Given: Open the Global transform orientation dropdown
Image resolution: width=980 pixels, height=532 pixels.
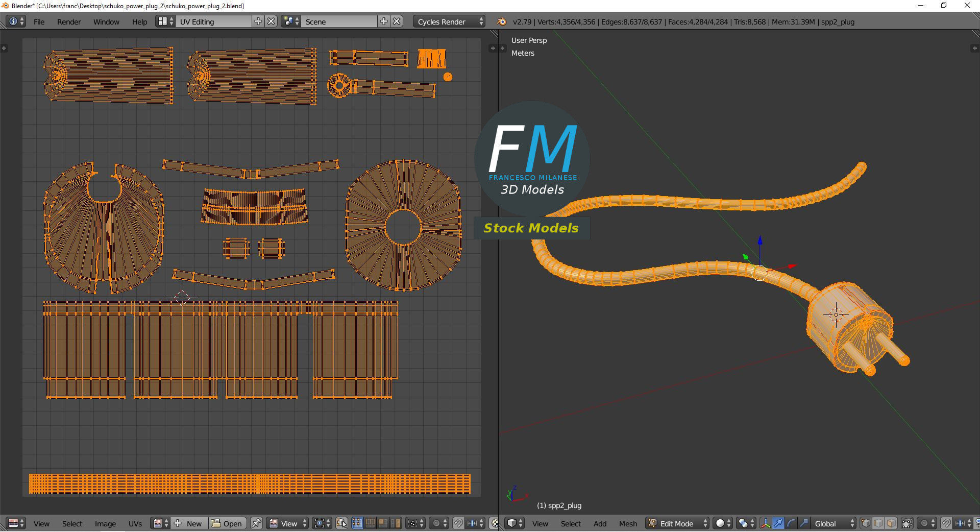Looking at the screenshot, I should pos(834,523).
